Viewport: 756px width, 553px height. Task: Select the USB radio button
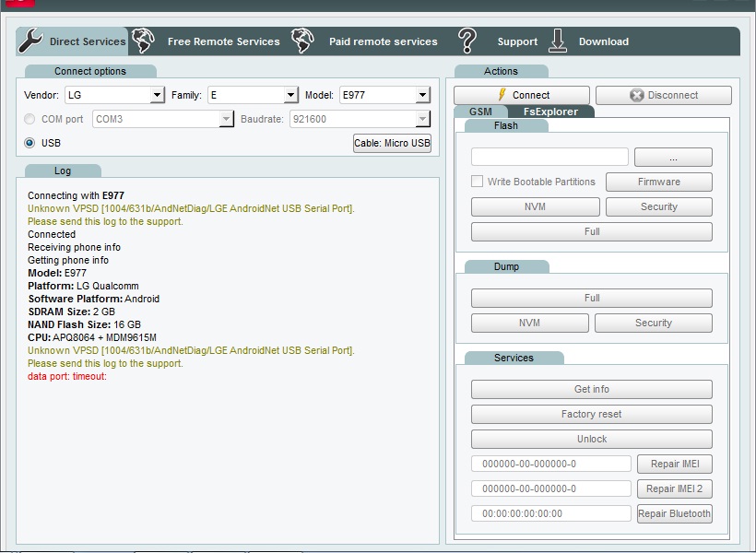click(x=30, y=143)
